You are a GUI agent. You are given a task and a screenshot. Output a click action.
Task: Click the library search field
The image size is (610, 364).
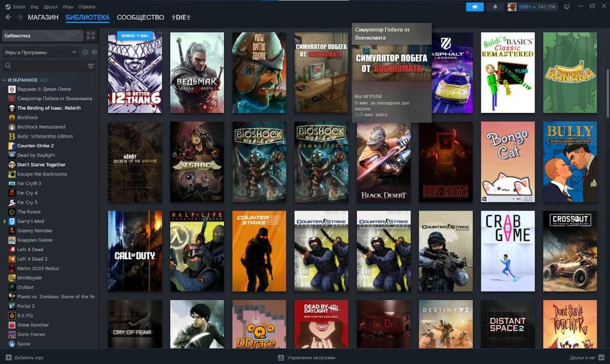click(45, 66)
